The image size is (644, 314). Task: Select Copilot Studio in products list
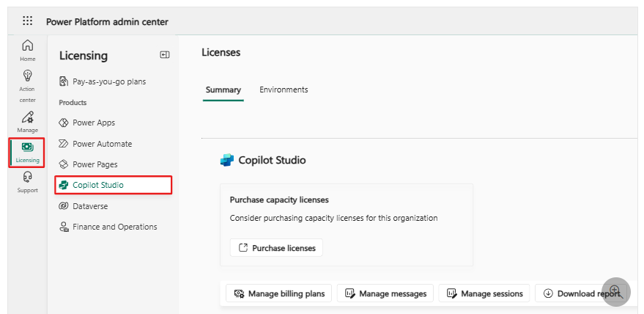pos(97,185)
